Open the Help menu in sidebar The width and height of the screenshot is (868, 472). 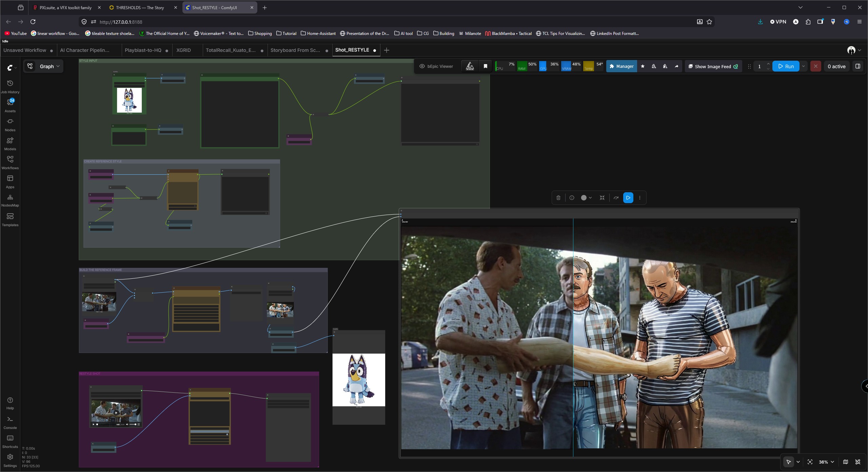10,403
